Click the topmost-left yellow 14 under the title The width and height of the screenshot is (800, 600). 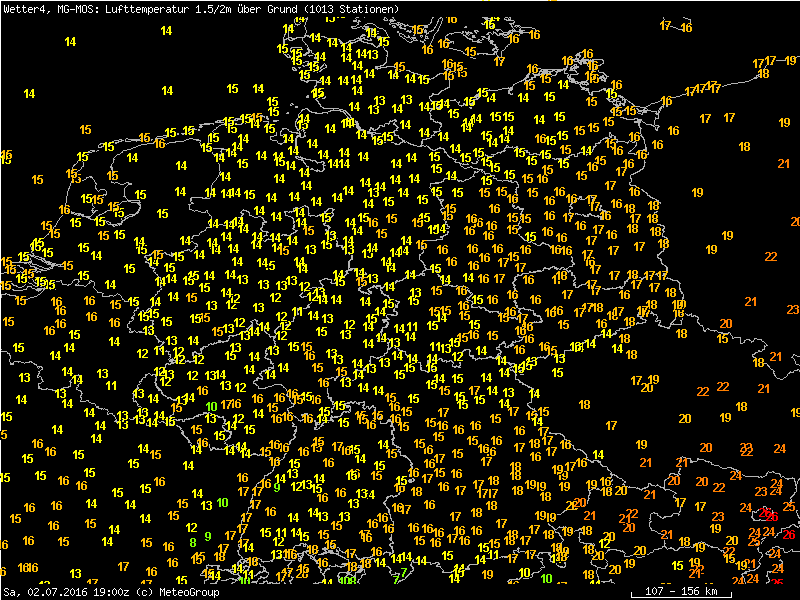click(70, 41)
